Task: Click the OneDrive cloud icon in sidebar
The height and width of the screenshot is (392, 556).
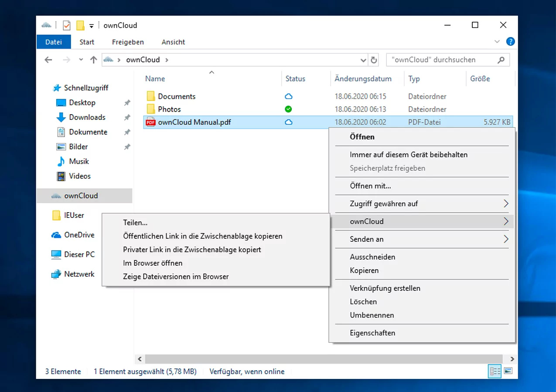Action: pos(56,235)
